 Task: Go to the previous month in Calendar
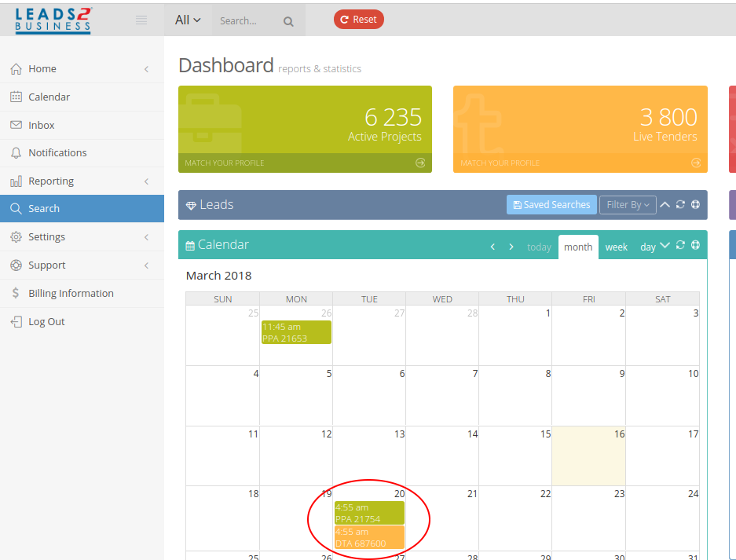click(492, 247)
